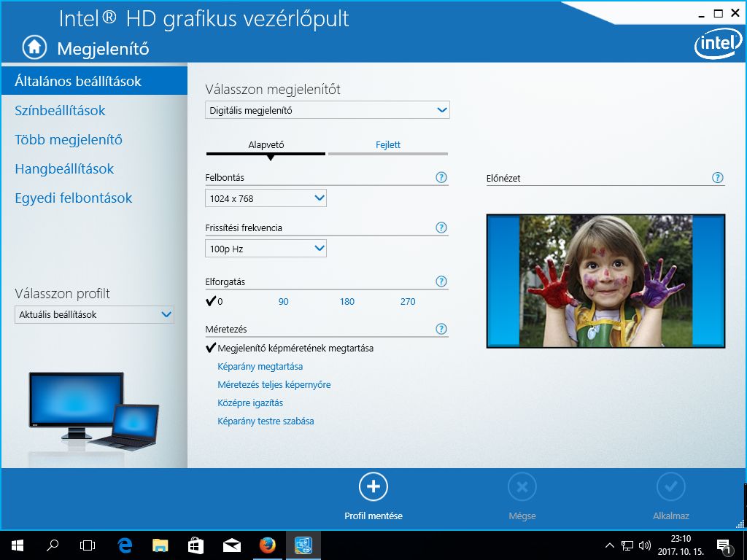Click the monitor and laptop illustration
Viewport: 747px width, 560px height.
94,411
